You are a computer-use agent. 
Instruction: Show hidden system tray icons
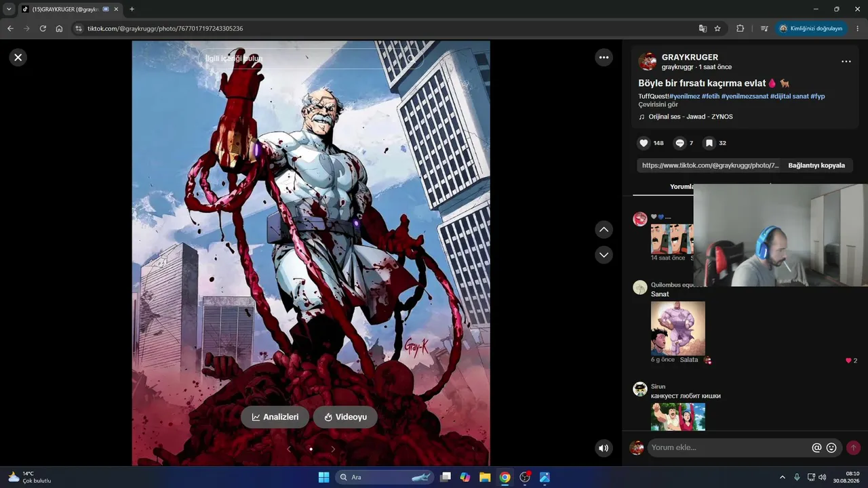[x=783, y=477]
